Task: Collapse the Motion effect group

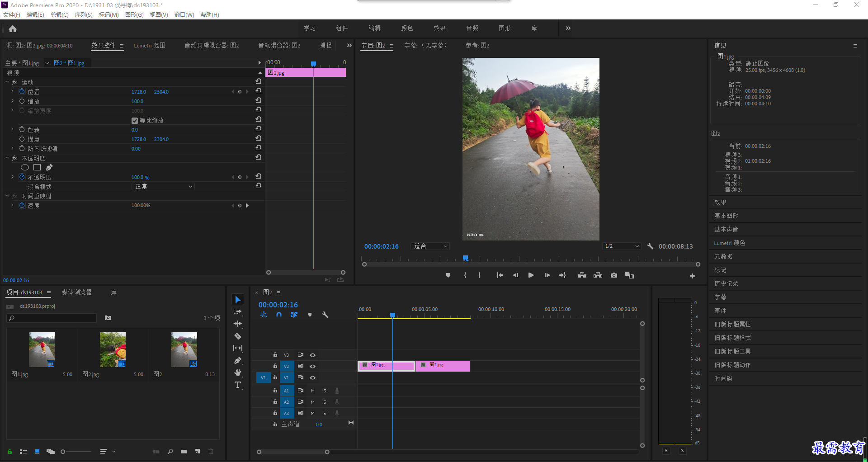Action: coord(7,82)
